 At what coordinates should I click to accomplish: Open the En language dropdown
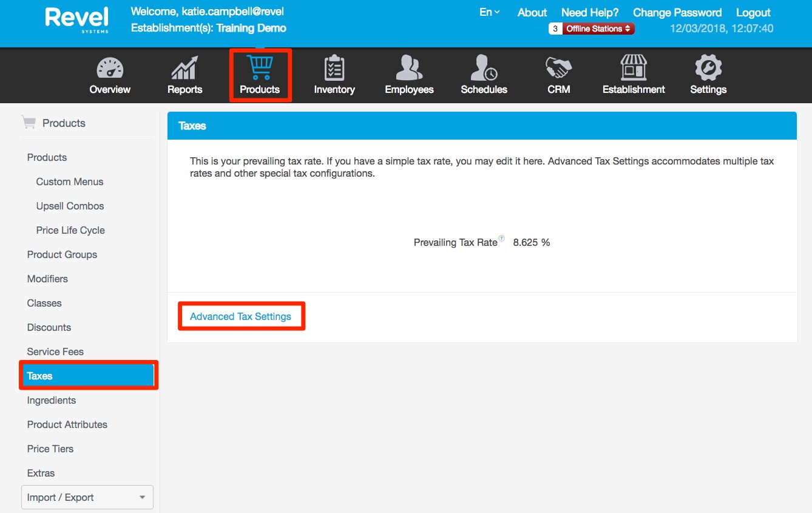pyautogui.click(x=489, y=12)
